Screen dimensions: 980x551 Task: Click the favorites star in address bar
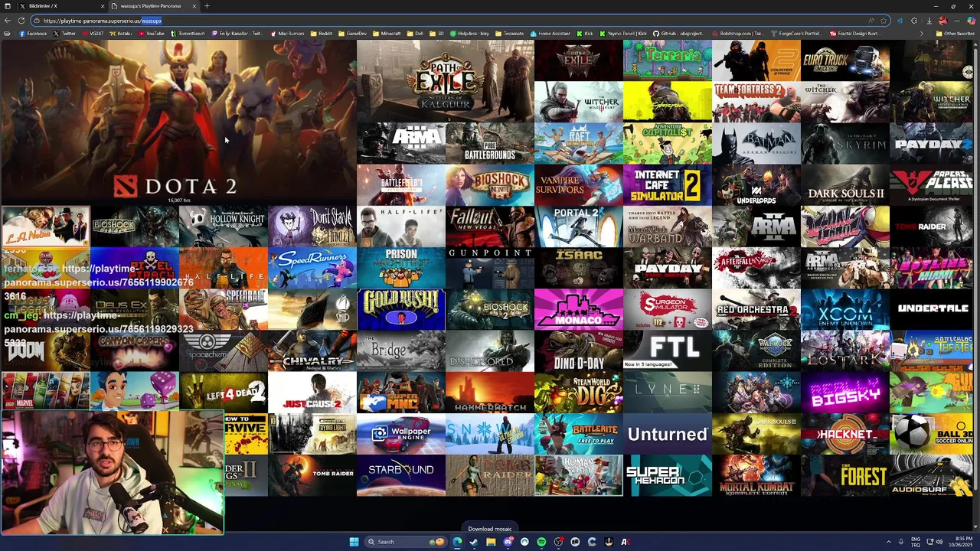coord(884,21)
